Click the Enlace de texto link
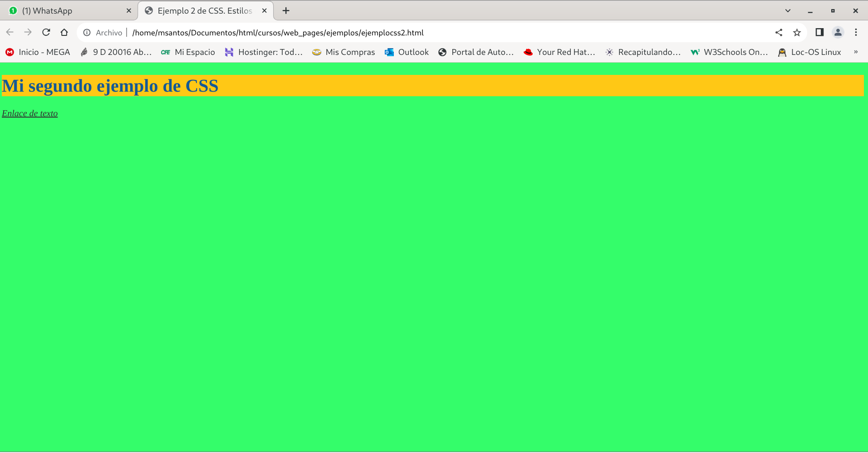The height and width of the screenshot is (453, 868). click(x=30, y=113)
